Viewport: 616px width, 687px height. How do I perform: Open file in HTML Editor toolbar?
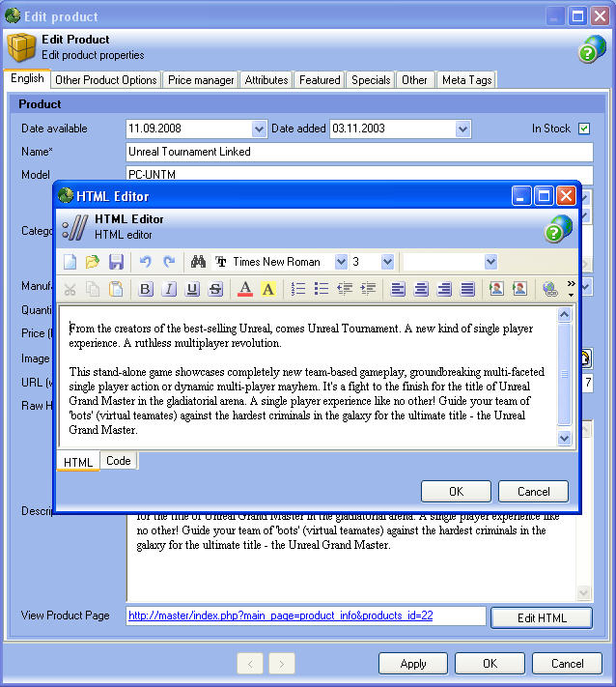point(93,262)
